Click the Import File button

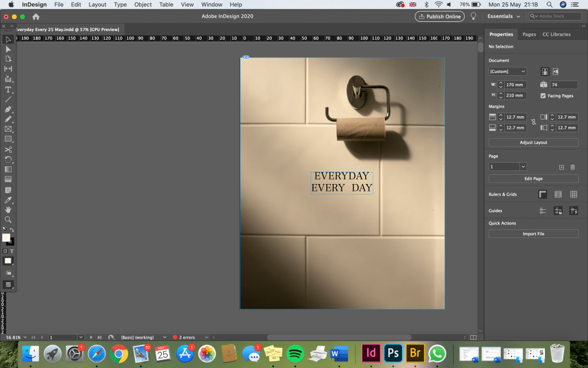click(x=533, y=234)
